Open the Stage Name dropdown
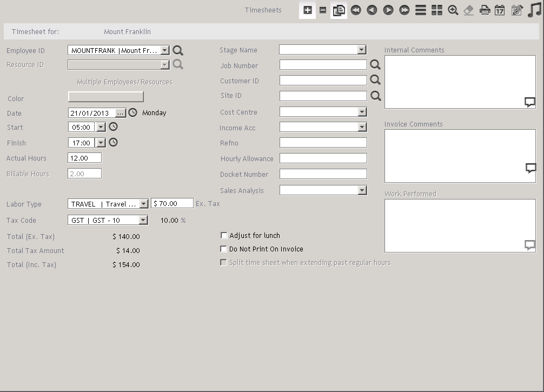The width and height of the screenshot is (544, 392). coord(361,50)
